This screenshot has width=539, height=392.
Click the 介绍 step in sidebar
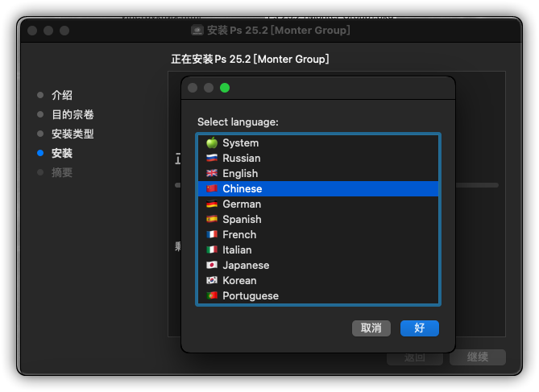click(62, 95)
